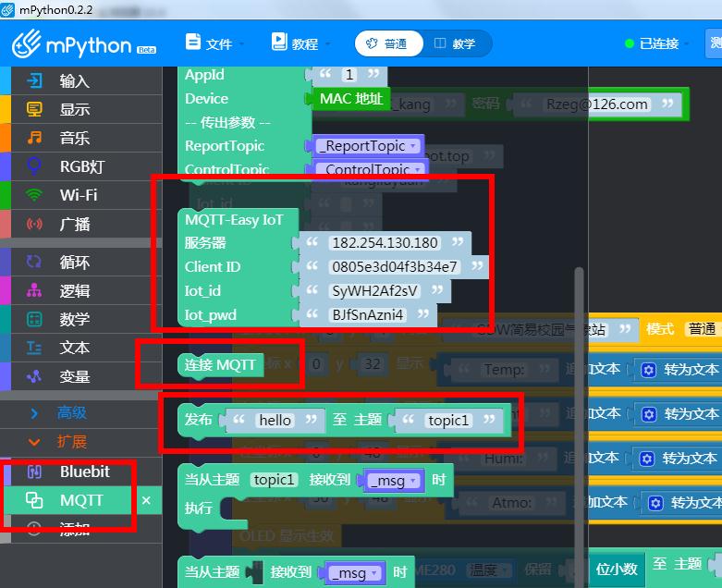The height and width of the screenshot is (588, 722).
Task: Edit the Iot_id SyWH2Af2sV field
Action: 374,290
